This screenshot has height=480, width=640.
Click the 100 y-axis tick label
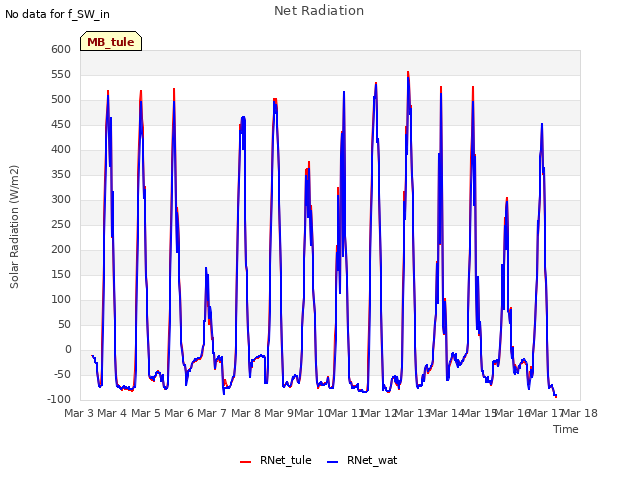[61, 300]
